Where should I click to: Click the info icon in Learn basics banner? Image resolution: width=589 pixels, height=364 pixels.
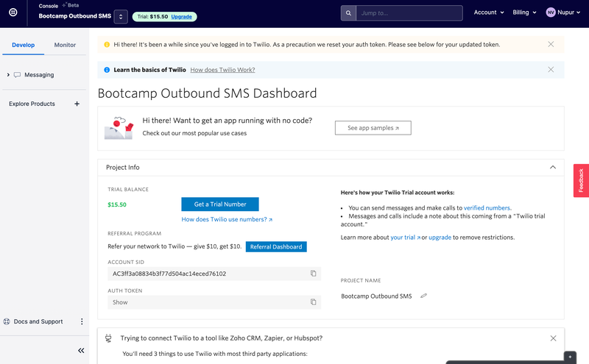click(x=107, y=70)
